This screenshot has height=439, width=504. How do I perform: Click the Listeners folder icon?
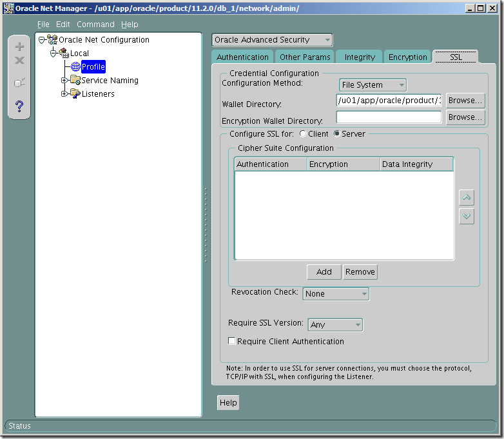pos(75,94)
